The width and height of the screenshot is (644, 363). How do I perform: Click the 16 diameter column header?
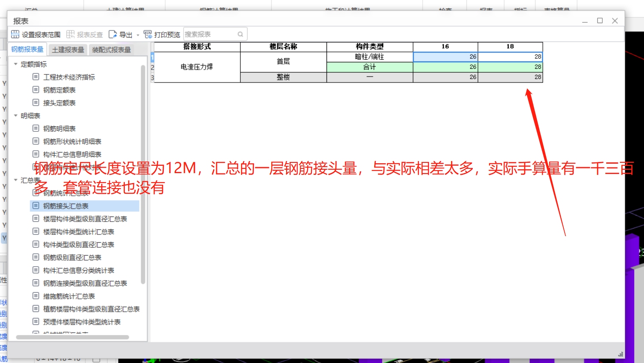pyautogui.click(x=445, y=46)
